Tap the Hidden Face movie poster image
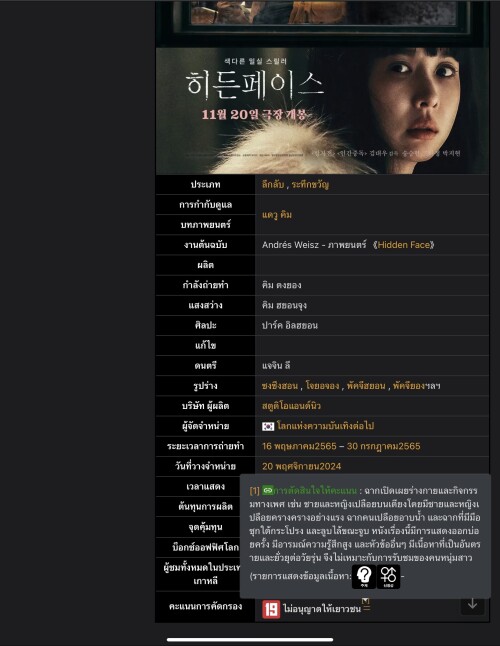This screenshot has height=646, width=500. pos(322,110)
